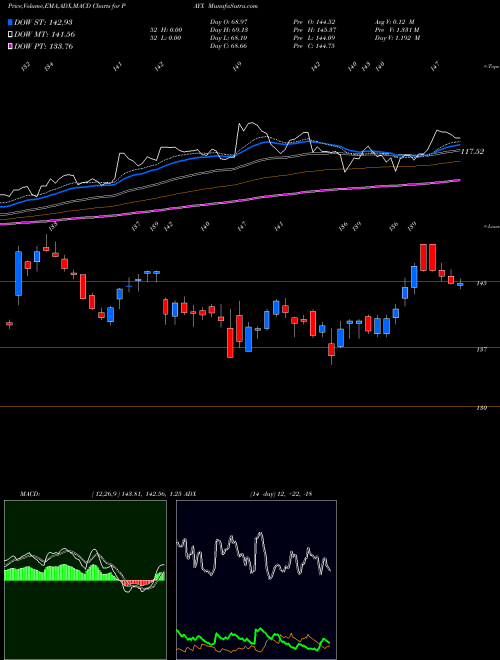Screen dimensions: 500x660
Task: Click the magenta DOW PT legend swatch
Action: pos(11,46)
